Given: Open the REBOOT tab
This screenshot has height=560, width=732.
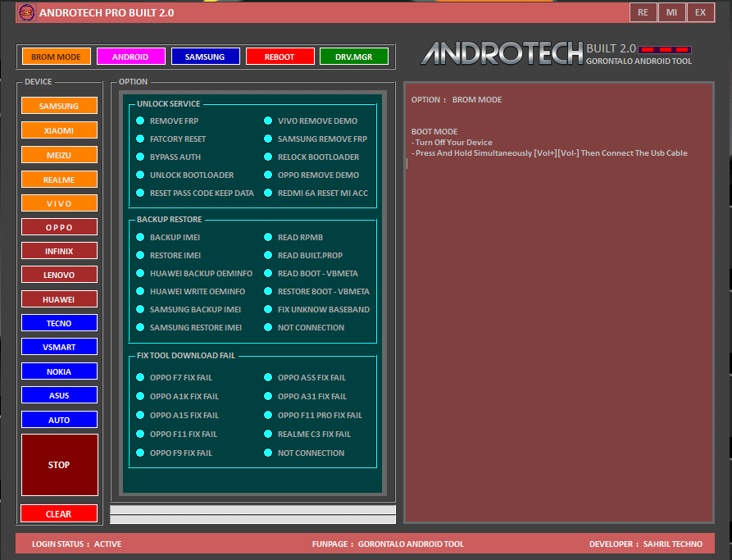Looking at the screenshot, I should [x=280, y=57].
